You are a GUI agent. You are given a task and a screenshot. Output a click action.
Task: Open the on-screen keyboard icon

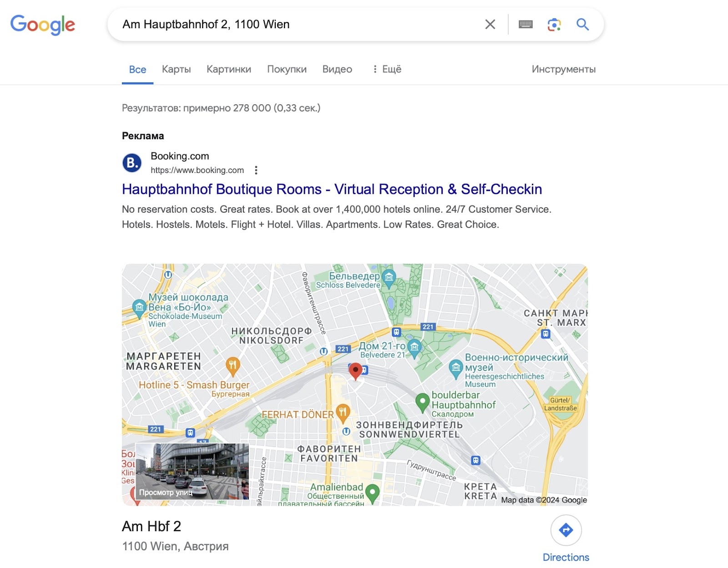[526, 25]
